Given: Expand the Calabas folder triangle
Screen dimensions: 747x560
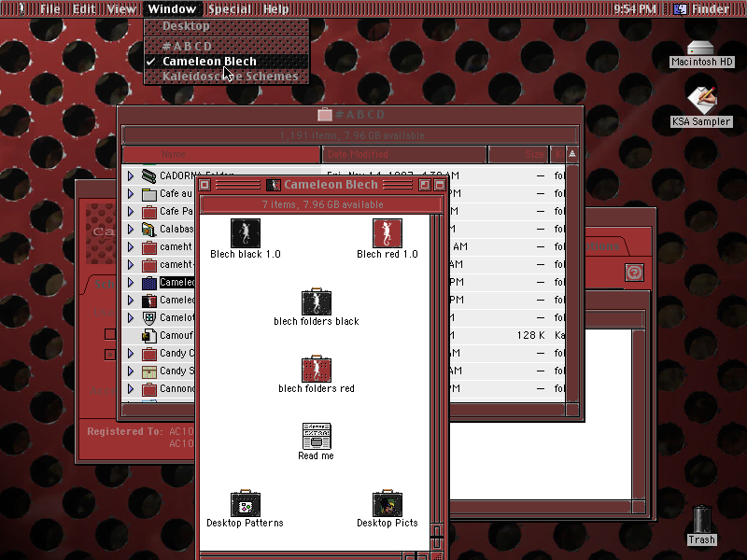Looking at the screenshot, I should [131, 229].
